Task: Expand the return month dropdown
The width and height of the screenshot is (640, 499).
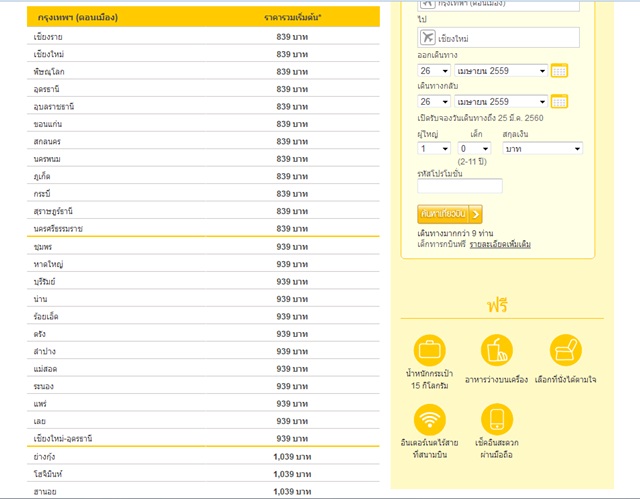Action: (x=501, y=101)
